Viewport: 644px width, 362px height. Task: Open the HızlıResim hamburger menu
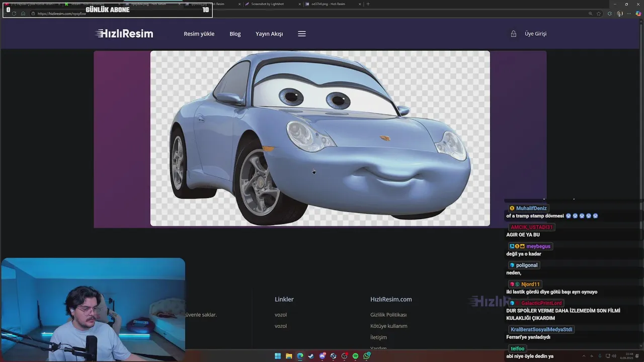click(x=302, y=34)
